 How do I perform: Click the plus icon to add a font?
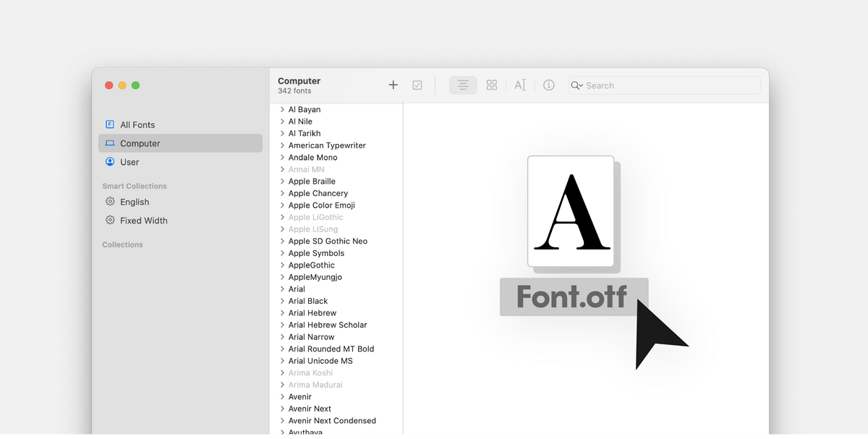coord(393,85)
